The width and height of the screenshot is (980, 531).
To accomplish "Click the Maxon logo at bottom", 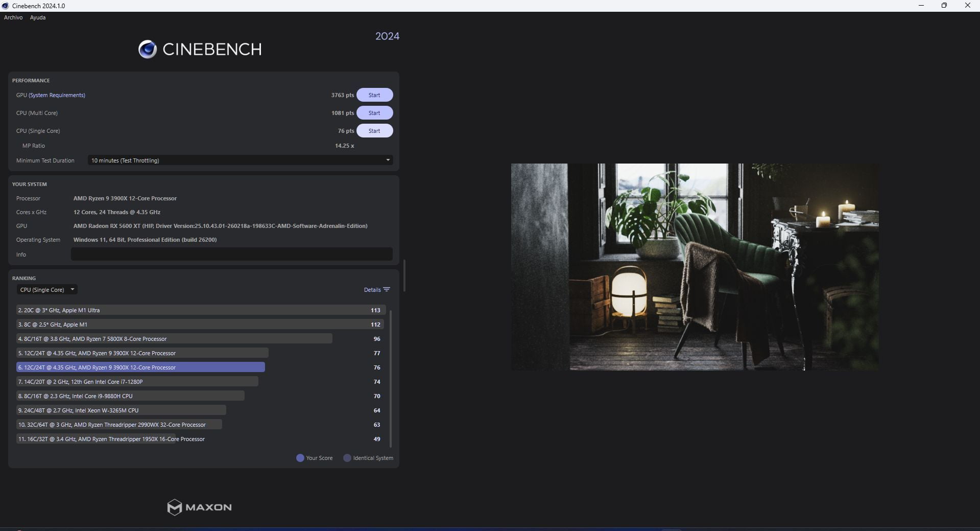I will [x=199, y=507].
